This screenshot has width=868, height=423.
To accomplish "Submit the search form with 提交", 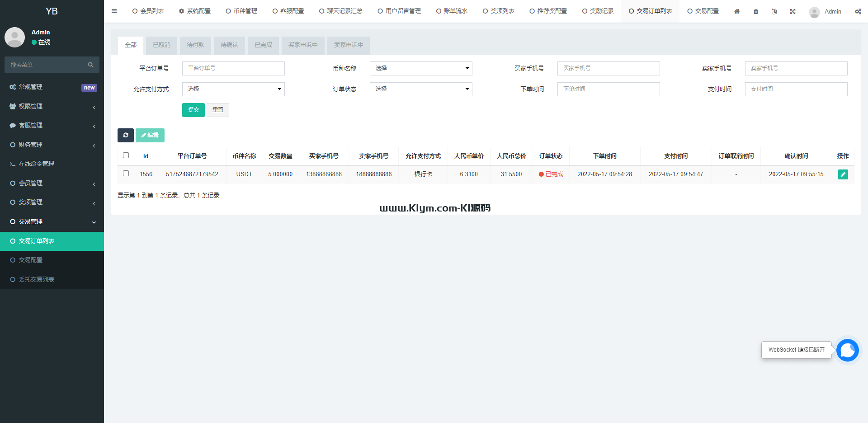I will 193,110.
